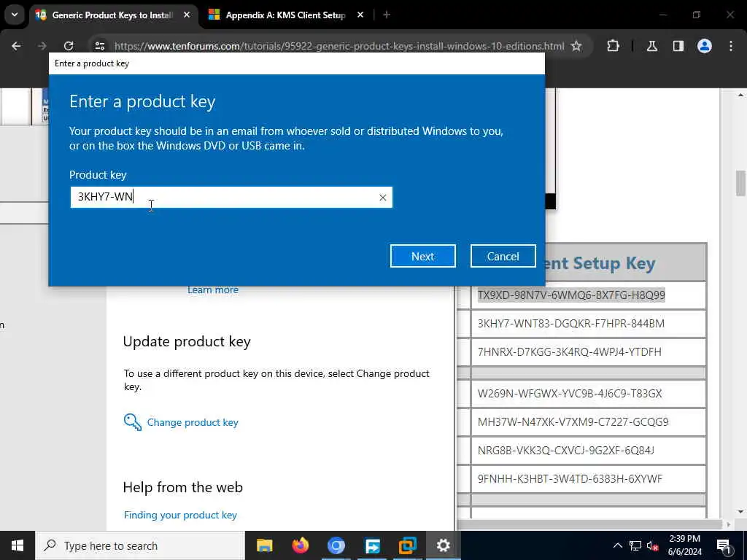The image size is (747, 560).
Task: Click the Chrome forward arrow
Action: (42, 46)
